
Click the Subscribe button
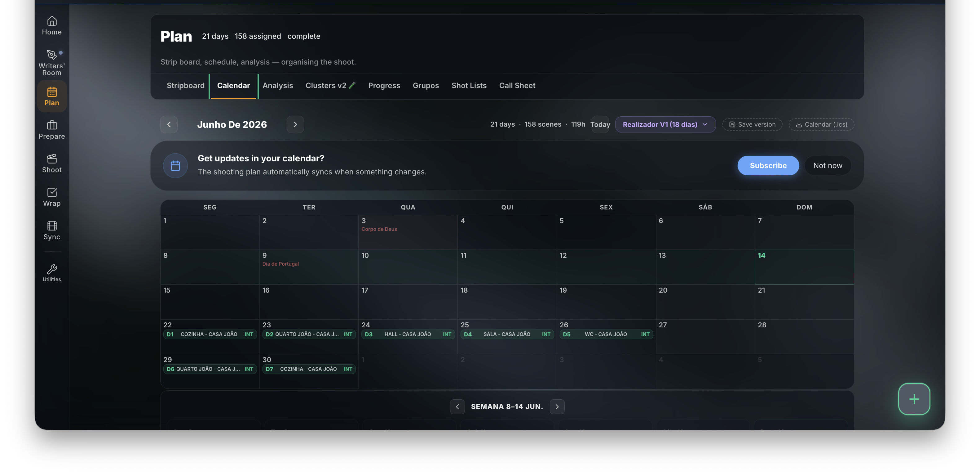pyautogui.click(x=768, y=166)
